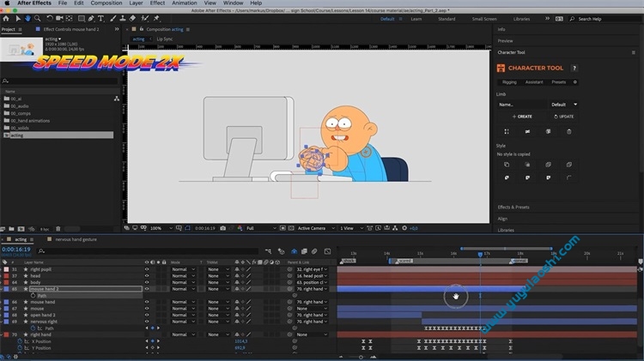Hide the right pupil layer with eye icon
Image resolution: width=644 pixels, height=361 pixels.
147,269
